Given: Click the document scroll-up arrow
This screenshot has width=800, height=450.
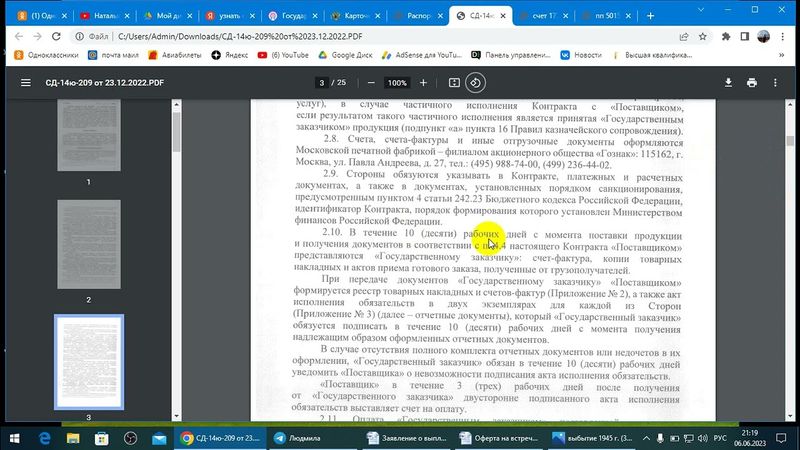Looking at the screenshot, I should point(790,104).
